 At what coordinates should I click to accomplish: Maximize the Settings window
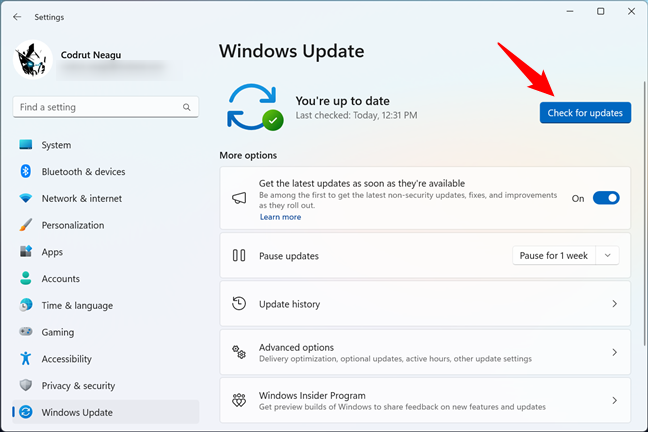[x=600, y=12]
